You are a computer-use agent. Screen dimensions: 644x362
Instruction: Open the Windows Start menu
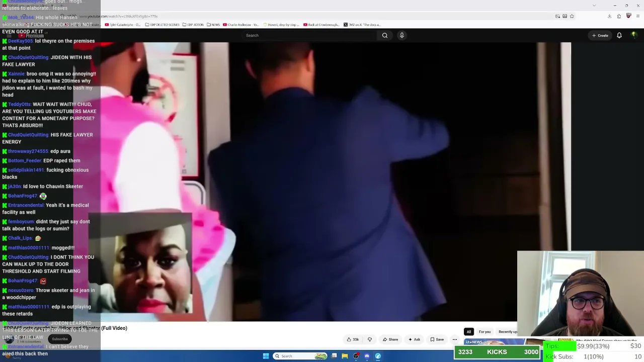(x=266, y=356)
